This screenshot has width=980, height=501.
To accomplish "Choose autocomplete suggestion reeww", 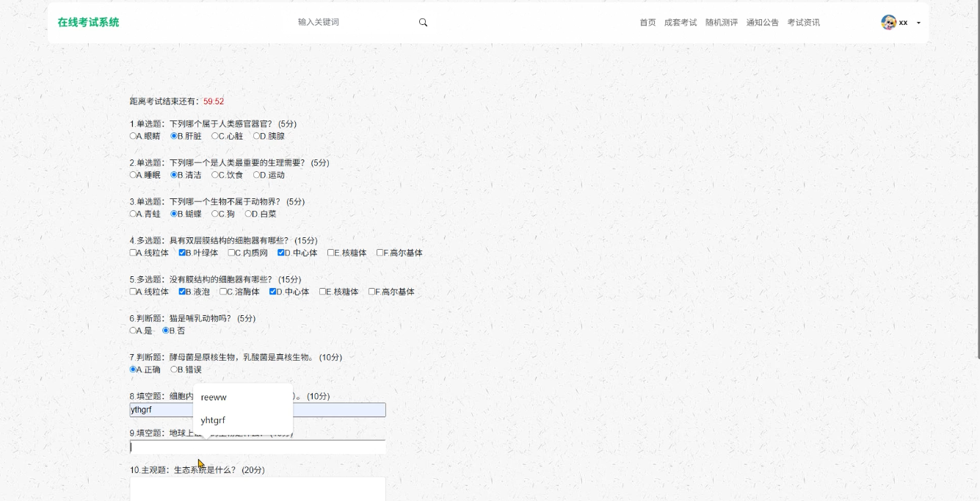I will click(243, 397).
